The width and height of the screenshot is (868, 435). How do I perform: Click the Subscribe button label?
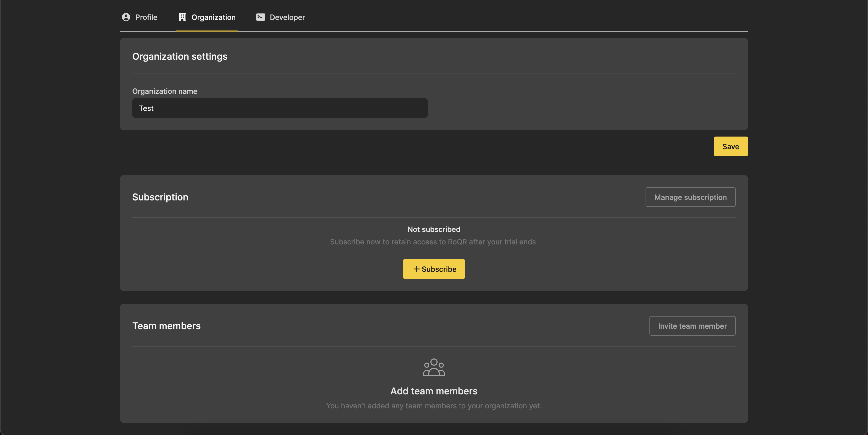439,269
